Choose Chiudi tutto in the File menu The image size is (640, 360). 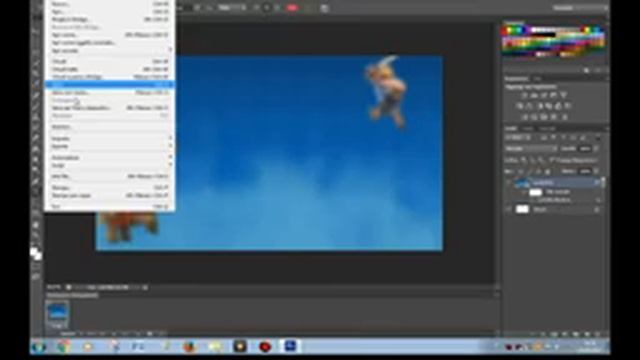[109, 69]
